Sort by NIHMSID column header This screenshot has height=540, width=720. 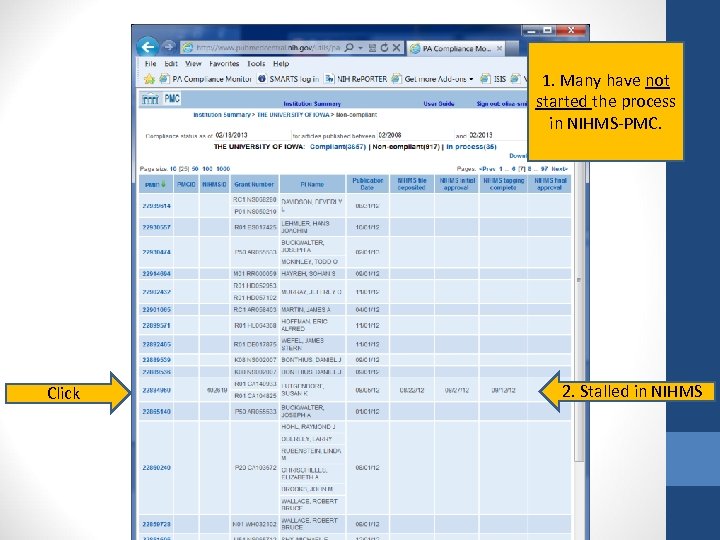pos(214,184)
